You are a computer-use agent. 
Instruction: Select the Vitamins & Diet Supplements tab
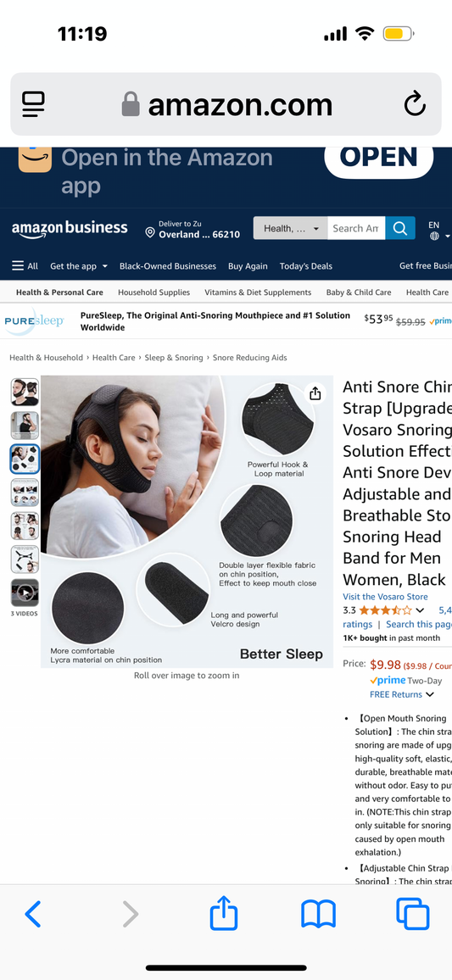[258, 292]
